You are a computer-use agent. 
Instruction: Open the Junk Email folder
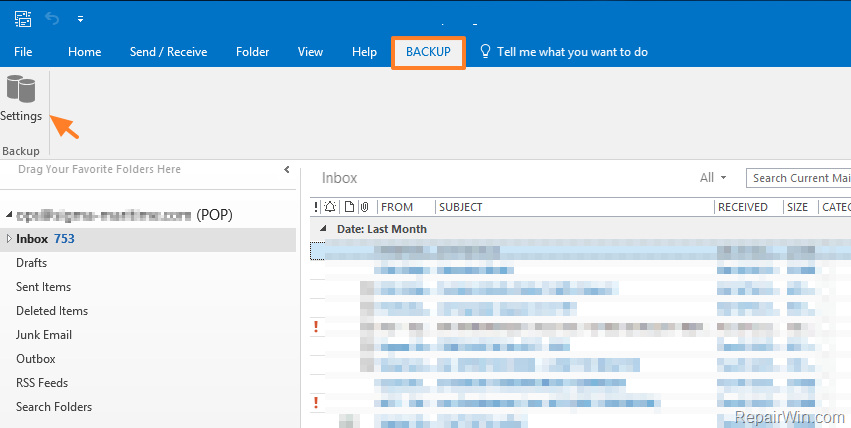click(44, 335)
